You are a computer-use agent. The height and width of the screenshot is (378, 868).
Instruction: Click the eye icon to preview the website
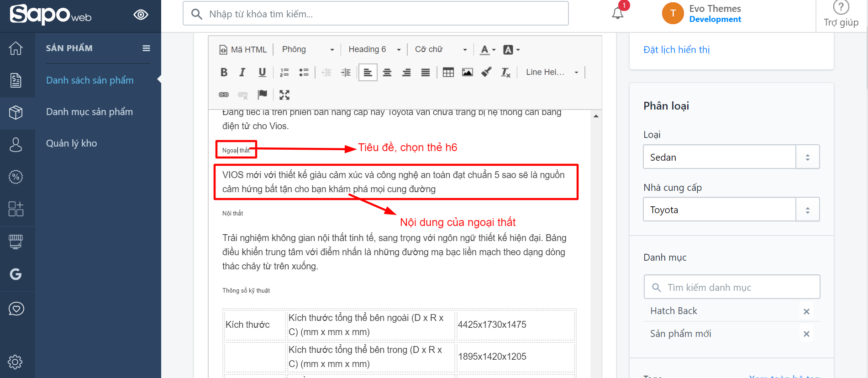tap(141, 15)
